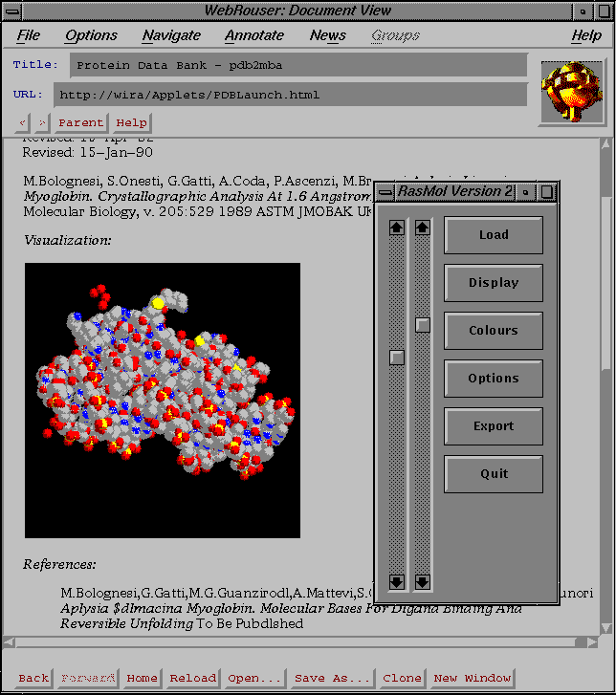Click the small left arrow beside Parent
The width and height of the screenshot is (616, 695).
point(24,123)
